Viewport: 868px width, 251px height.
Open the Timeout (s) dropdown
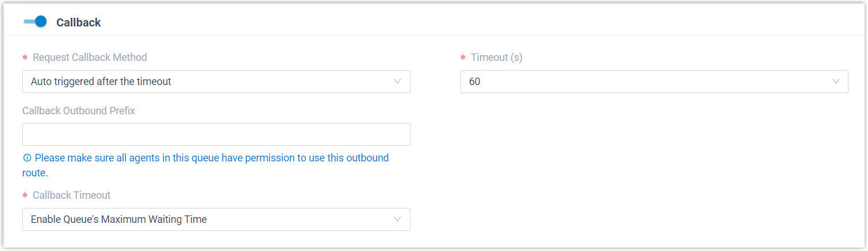(654, 82)
